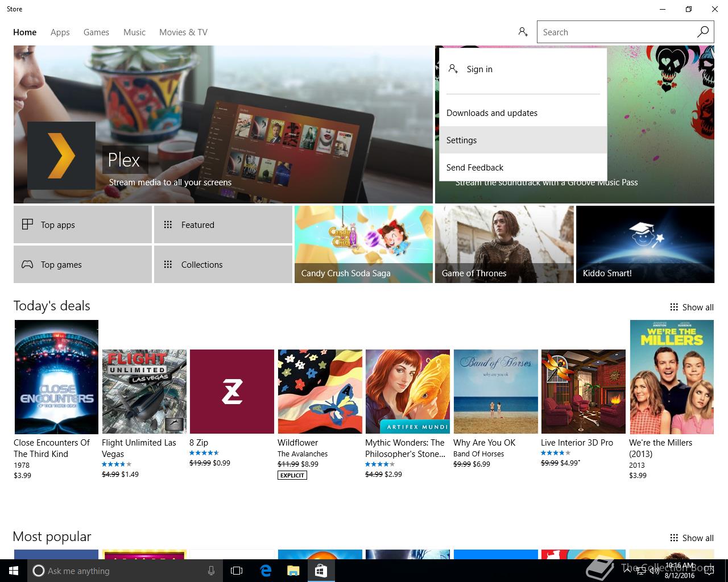Open Task View on the taskbar
Image resolution: width=728 pixels, height=582 pixels.
[x=237, y=571]
